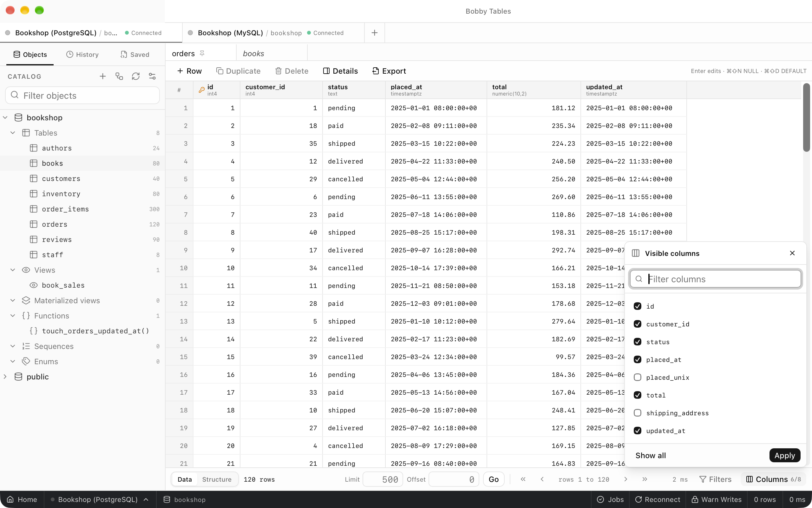This screenshot has height=508, width=812.
Task: Click the table vertical scrollbar thumb
Action: click(806, 117)
